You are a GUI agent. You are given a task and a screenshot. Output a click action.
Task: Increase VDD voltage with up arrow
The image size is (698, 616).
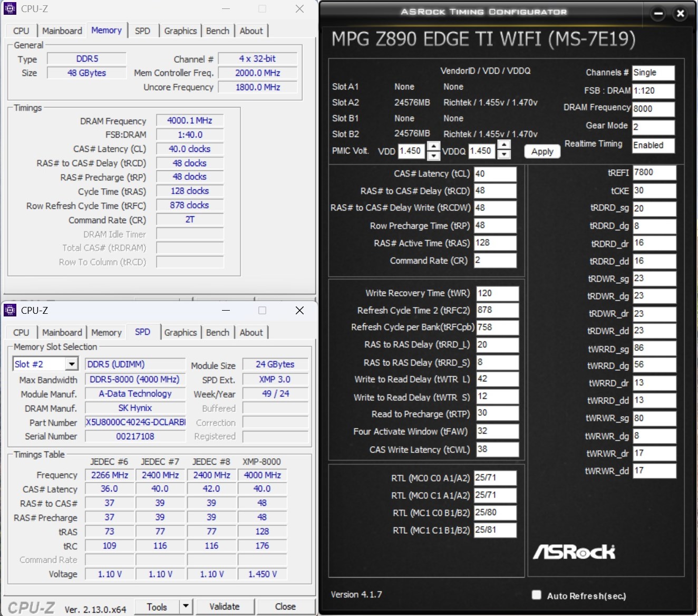(x=433, y=146)
